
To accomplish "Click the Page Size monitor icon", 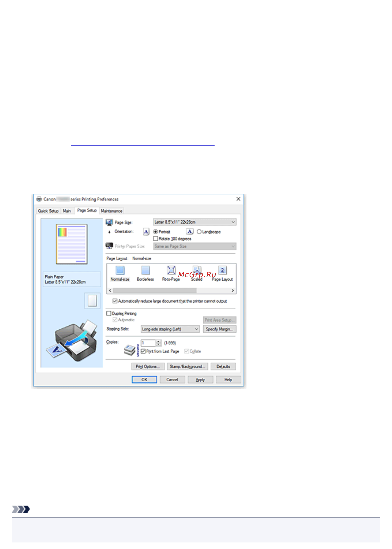I will tap(109, 223).
